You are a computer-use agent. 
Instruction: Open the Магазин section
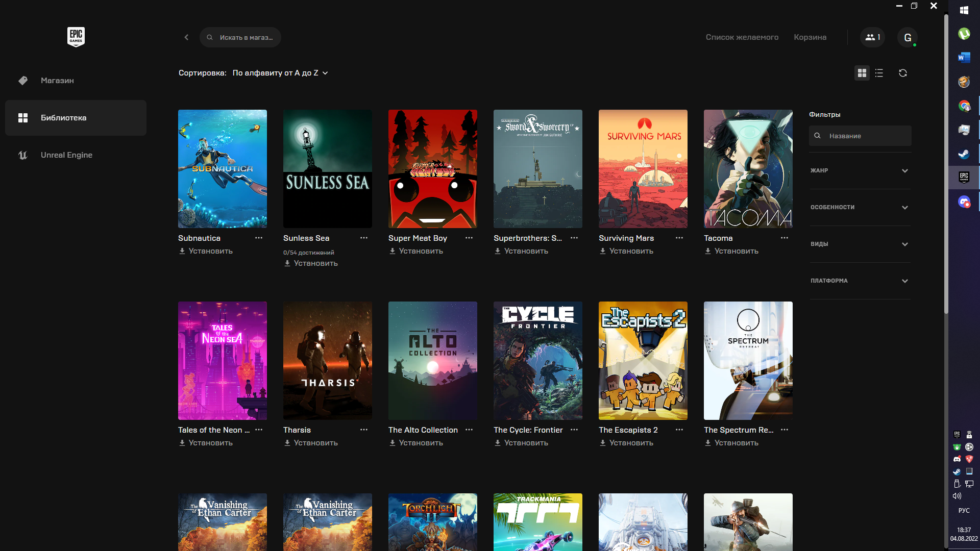click(76, 81)
